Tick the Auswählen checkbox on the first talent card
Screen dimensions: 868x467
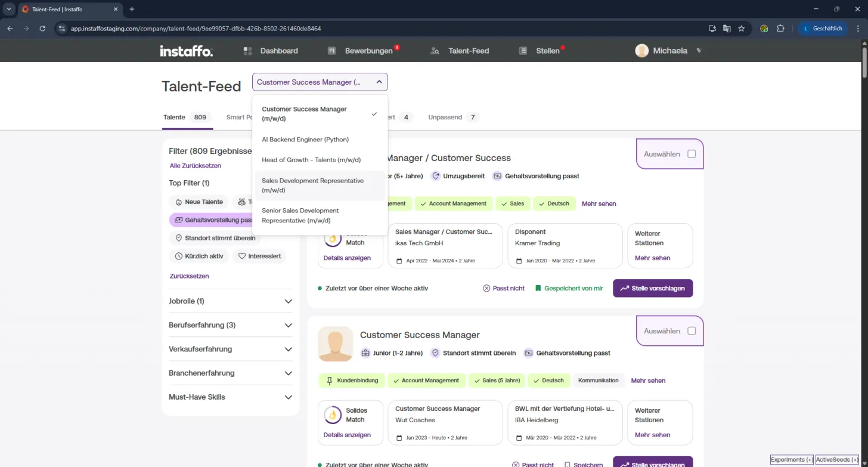point(692,154)
